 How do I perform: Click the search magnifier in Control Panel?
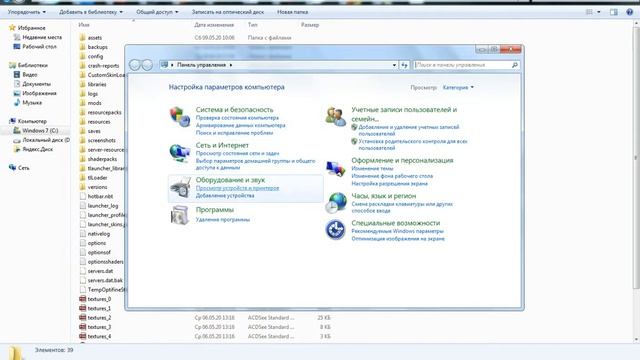[x=515, y=65]
